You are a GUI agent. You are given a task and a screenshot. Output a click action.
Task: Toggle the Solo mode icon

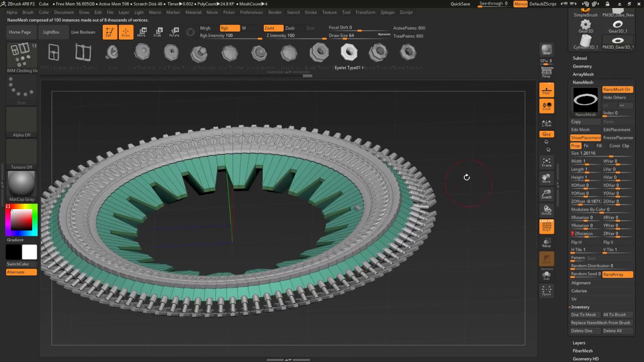[546, 275]
